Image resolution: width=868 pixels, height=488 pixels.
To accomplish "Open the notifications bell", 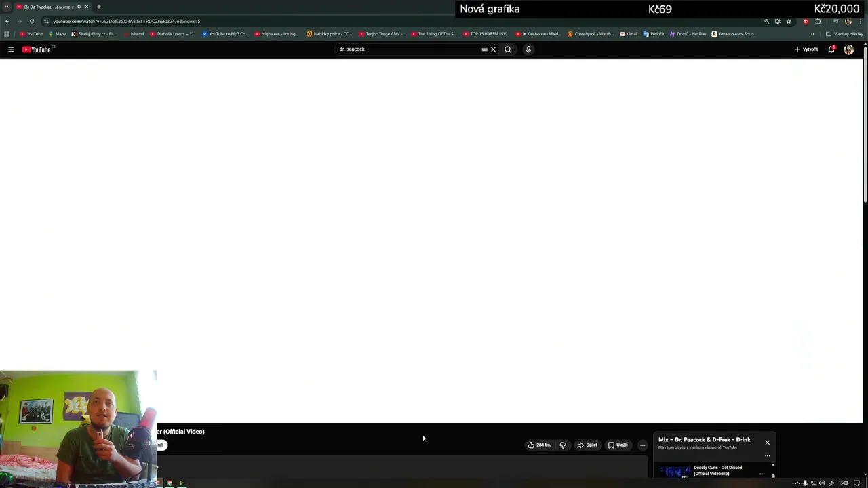I will coord(831,49).
